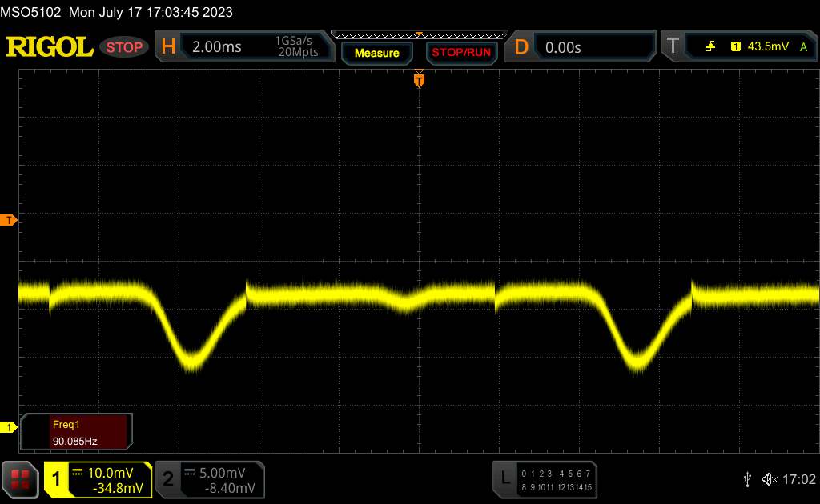Click the USB connection status icon
This screenshot has height=504, width=820.
click(747, 479)
